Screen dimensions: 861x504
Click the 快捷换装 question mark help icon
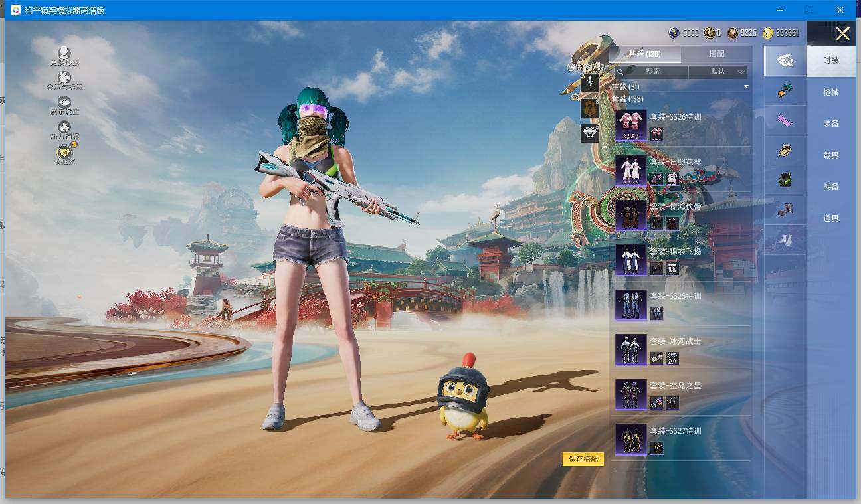[570, 67]
